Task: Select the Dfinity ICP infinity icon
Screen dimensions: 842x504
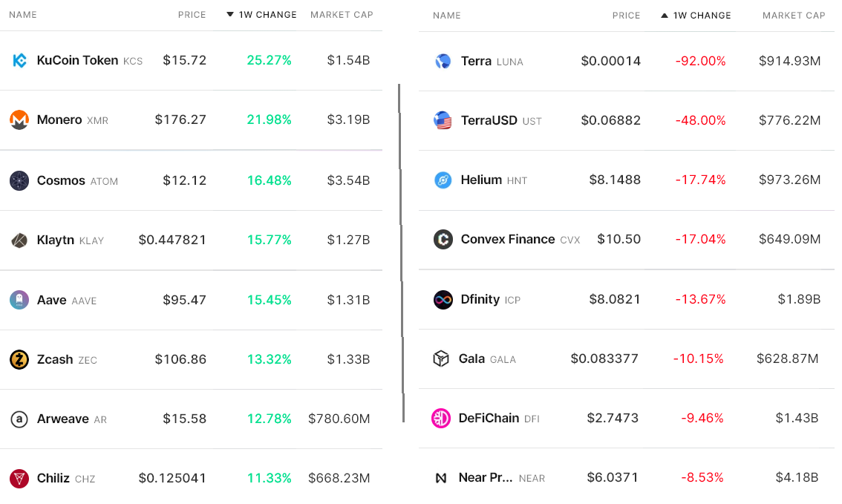Action: [x=441, y=299]
